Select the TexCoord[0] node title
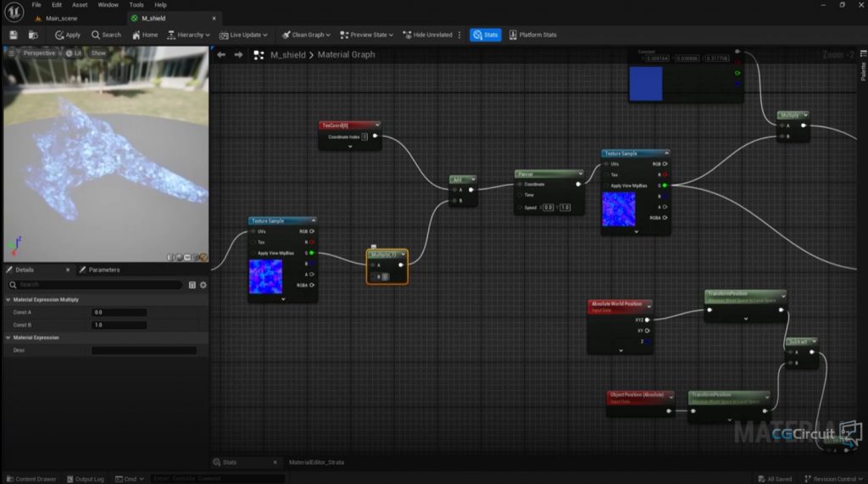Image resolution: width=868 pixels, height=484 pixels. [x=334, y=125]
